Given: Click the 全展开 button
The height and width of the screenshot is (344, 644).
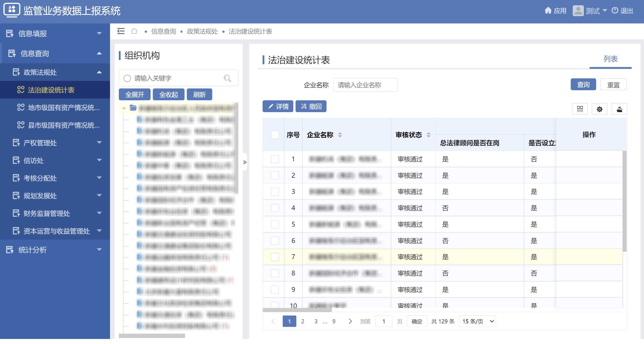Looking at the screenshot, I should point(135,95).
